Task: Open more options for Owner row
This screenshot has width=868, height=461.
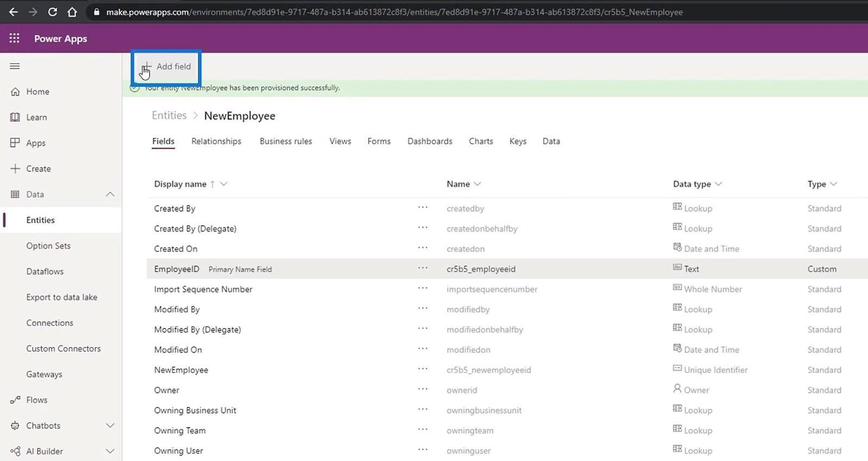Action: [423, 389]
